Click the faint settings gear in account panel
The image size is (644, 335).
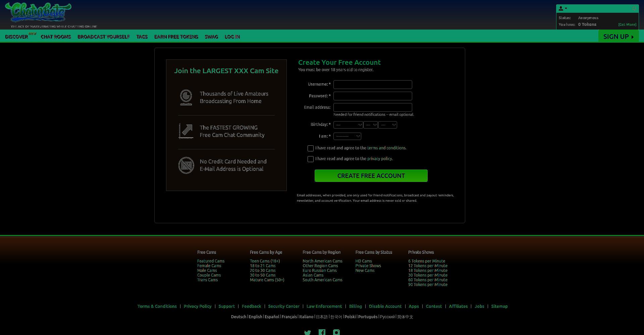634,8
